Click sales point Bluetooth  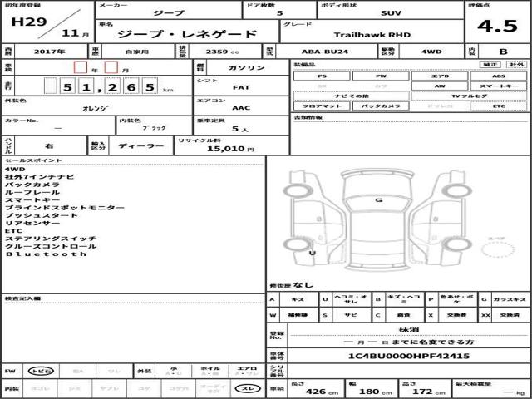point(47,254)
